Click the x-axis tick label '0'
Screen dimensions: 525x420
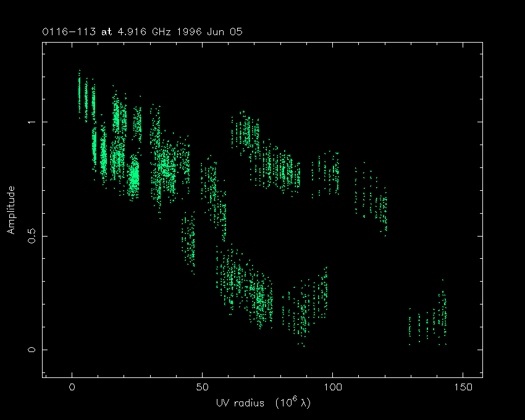[72, 387]
